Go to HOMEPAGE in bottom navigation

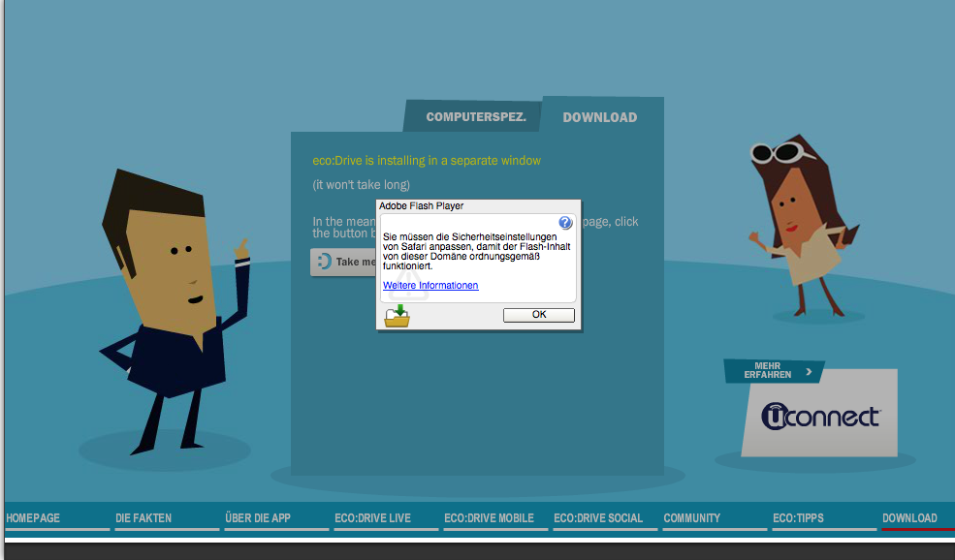coord(33,518)
